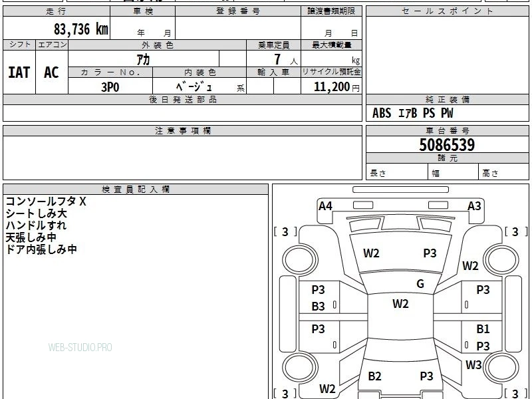Click the 諸元 header
This screenshot has height=399, width=532.
(447, 158)
